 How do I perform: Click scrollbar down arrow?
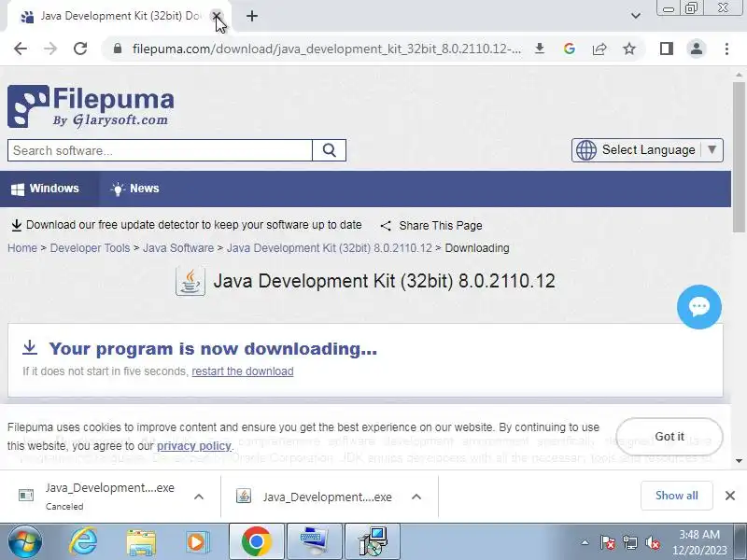pyautogui.click(x=739, y=460)
